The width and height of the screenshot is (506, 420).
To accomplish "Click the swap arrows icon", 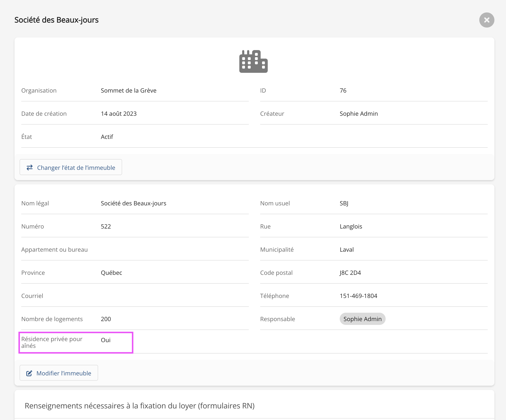I will pyautogui.click(x=30, y=167).
